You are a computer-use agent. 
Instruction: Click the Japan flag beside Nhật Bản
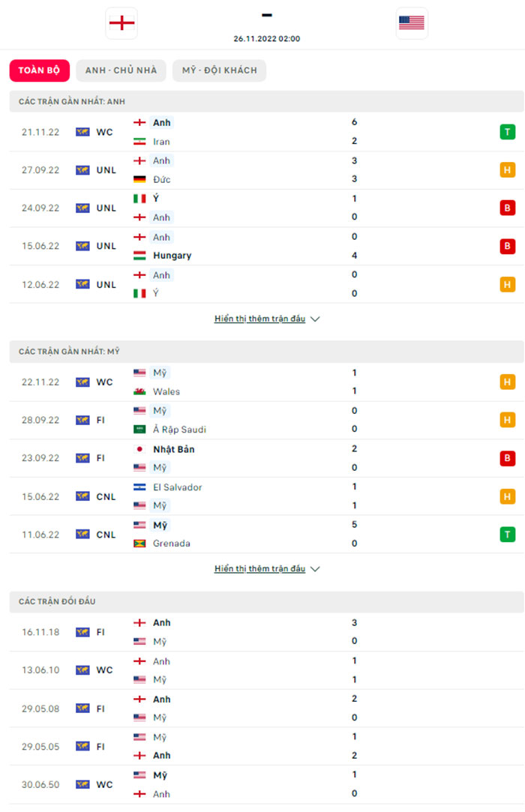(139, 449)
